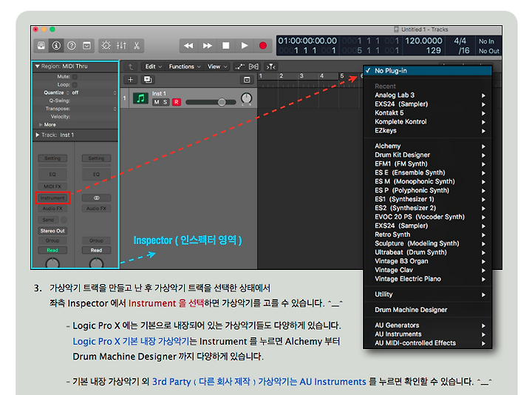Viewport: 532px width, 395px height.
Task: Collapse the Region: MIDI Thru disclosure triangle
Action: point(38,67)
